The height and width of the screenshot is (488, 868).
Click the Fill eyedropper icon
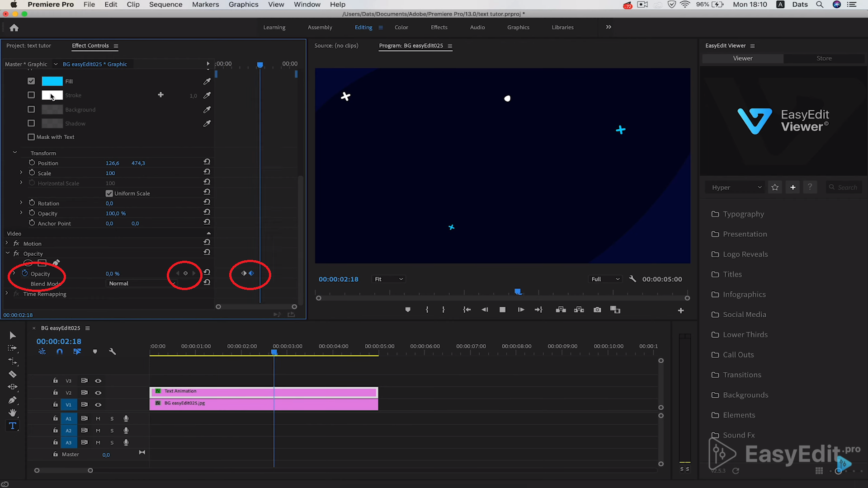pos(207,81)
